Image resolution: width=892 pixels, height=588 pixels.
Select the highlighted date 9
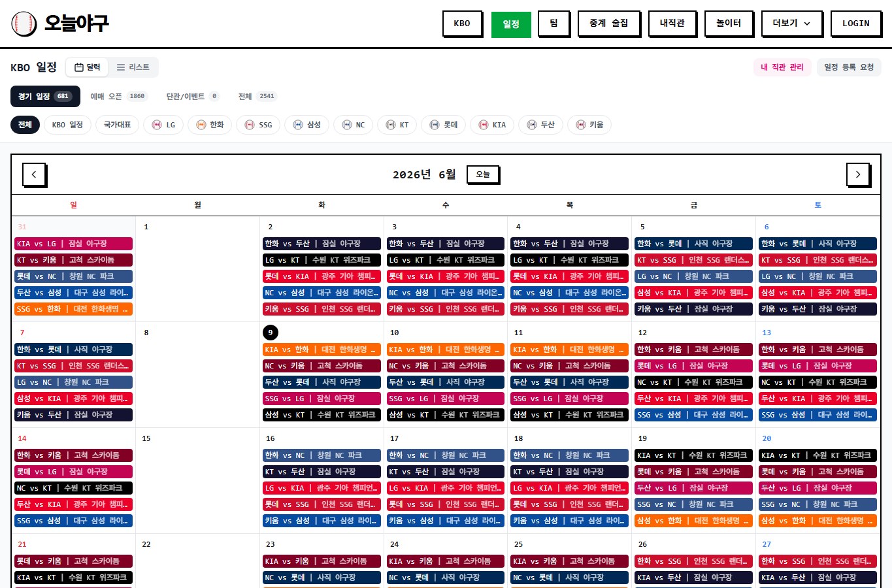pos(271,333)
